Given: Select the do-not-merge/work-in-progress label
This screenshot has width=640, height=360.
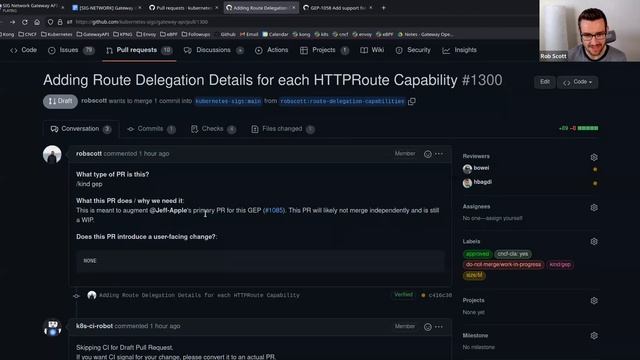Looking at the screenshot, I should tap(503, 264).
